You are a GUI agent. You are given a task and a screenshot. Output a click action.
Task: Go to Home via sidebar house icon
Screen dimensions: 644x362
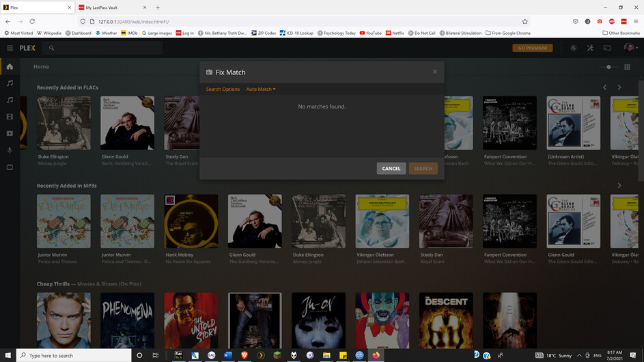coord(10,66)
